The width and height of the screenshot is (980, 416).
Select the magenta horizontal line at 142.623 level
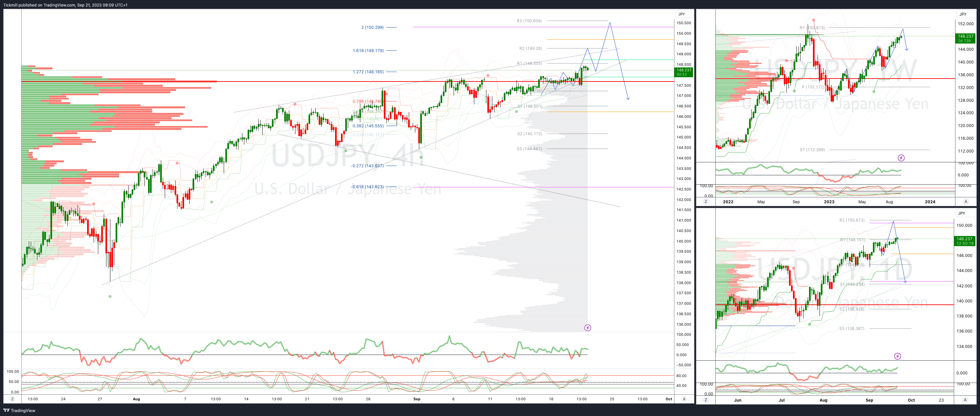point(543,187)
